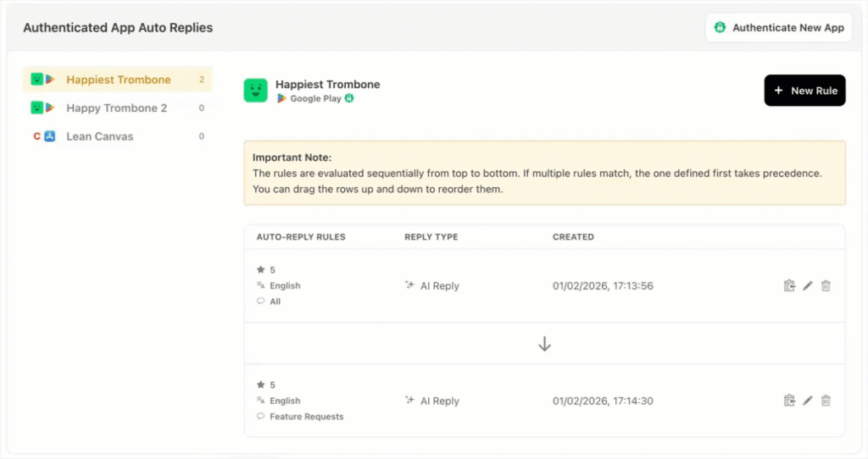Delete the Feature Requests rule

coord(826,401)
